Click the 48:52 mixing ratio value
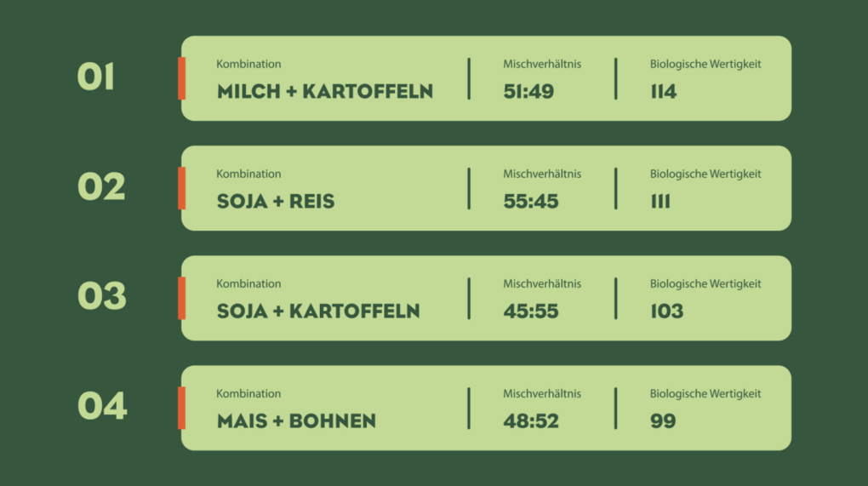This screenshot has width=868, height=486. tap(531, 421)
